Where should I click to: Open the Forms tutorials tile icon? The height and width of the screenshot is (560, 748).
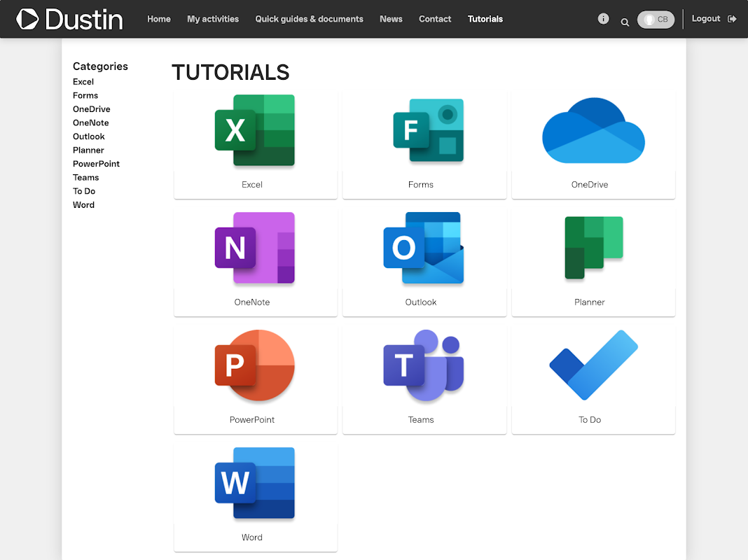click(x=429, y=131)
